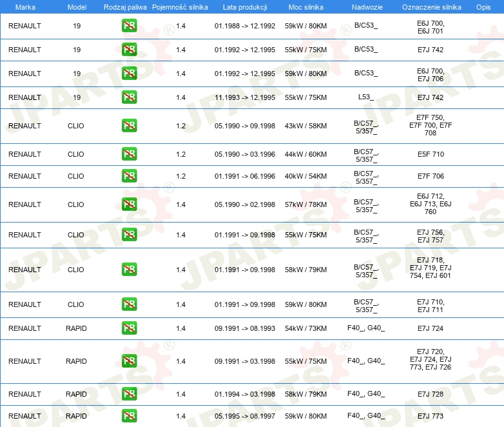Click fuel icon in Clio 58kW / 79KM row
Image resolution: width=504 pixels, height=427 pixels.
pos(129,270)
